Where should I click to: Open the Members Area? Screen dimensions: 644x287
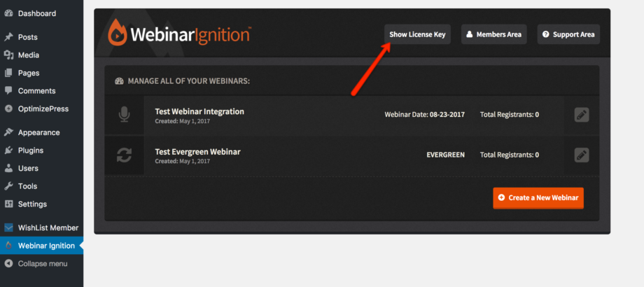click(x=493, y=34)
